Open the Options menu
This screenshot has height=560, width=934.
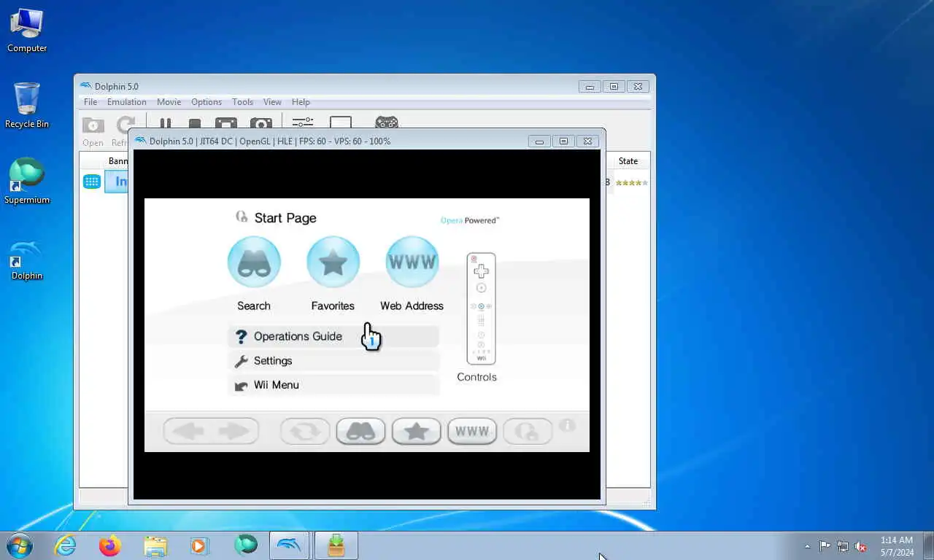(207, 102)
